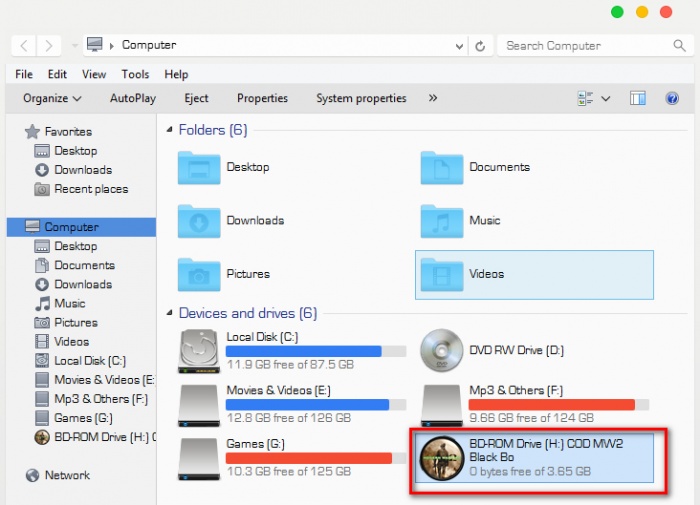
Task: Select Local Disk (C:) hard drive icon
Action: tap(199, 351)
